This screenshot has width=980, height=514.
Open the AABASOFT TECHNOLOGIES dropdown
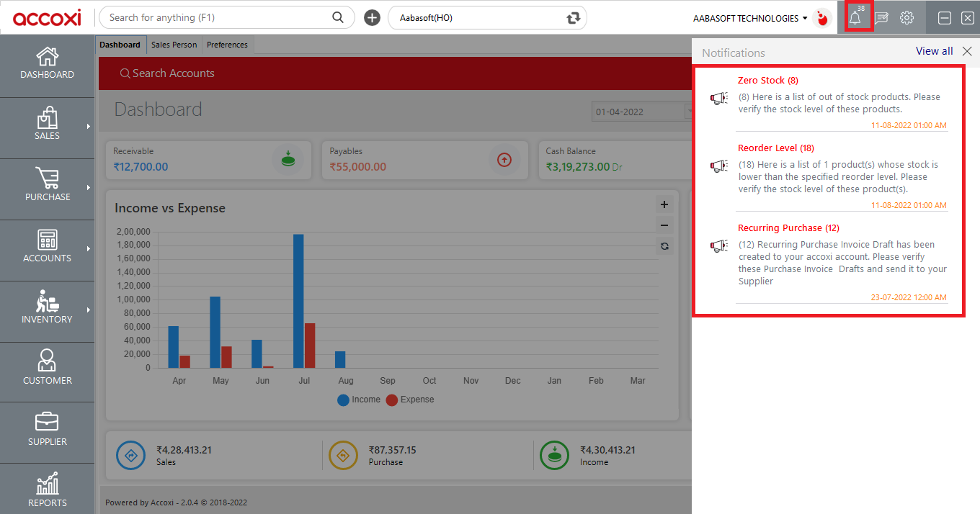coord(750,18)
